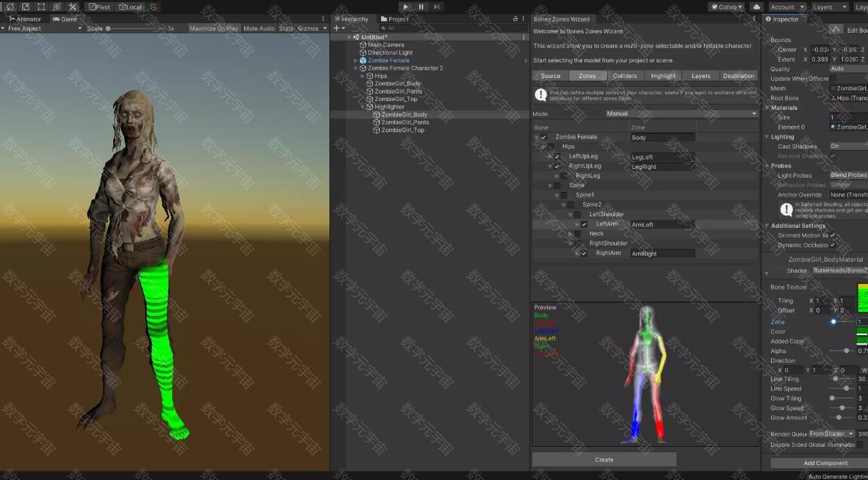The image size is (868, 480).
Task: Open the Mode Manual dropdown
Action: click(x=681, y=114)
